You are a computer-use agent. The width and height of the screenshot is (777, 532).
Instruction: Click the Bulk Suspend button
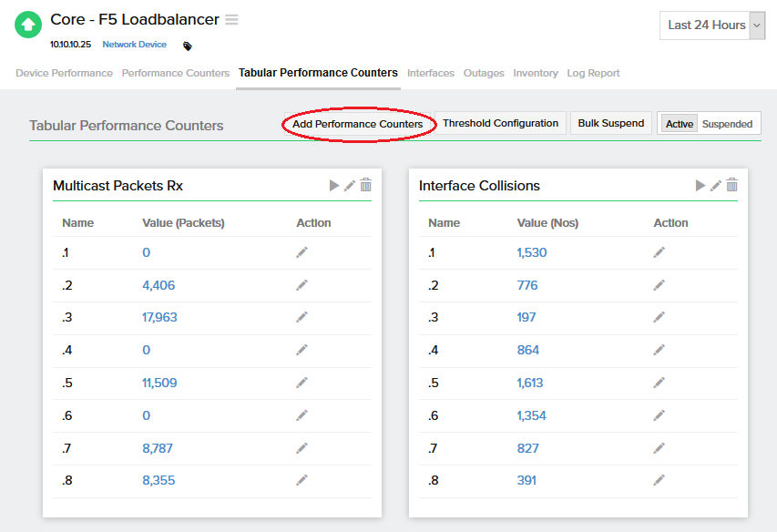click(x=611, y=123)
